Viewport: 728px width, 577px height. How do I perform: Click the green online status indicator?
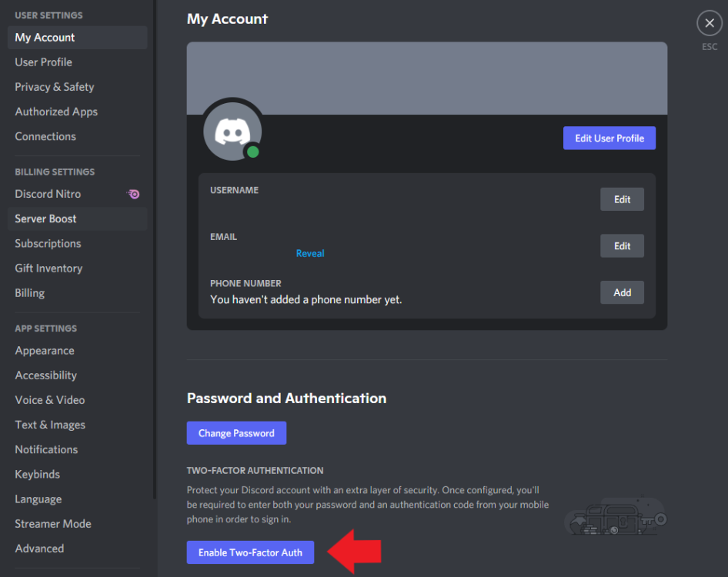point(253,152)
